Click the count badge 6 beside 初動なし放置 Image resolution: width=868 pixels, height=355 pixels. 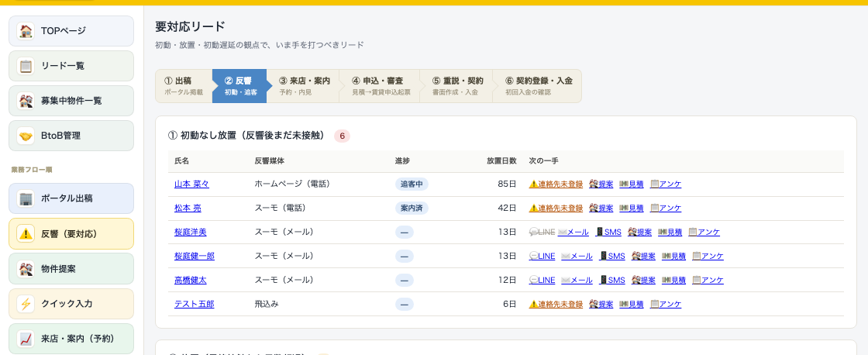click(342, 136)
